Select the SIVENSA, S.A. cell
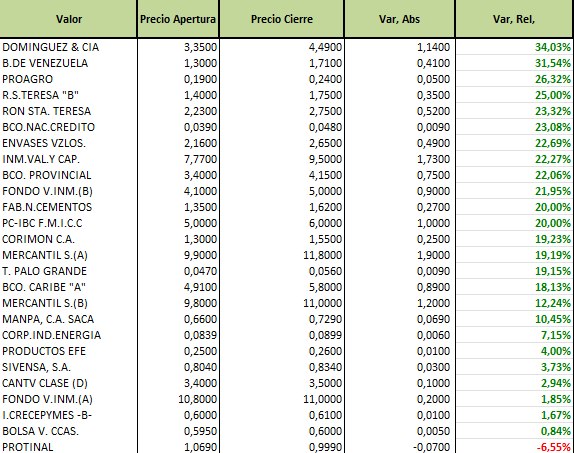The width and height of the screenshot is (574, 453). (68, 367)
